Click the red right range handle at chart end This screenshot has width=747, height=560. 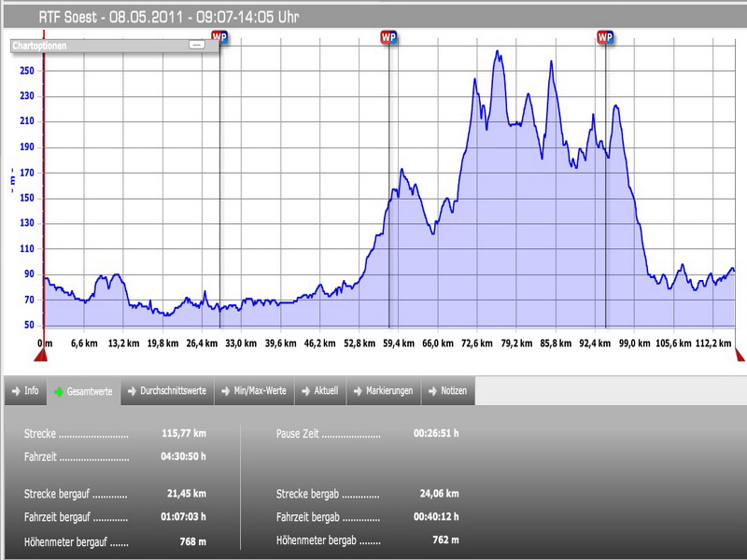point(740,355)
